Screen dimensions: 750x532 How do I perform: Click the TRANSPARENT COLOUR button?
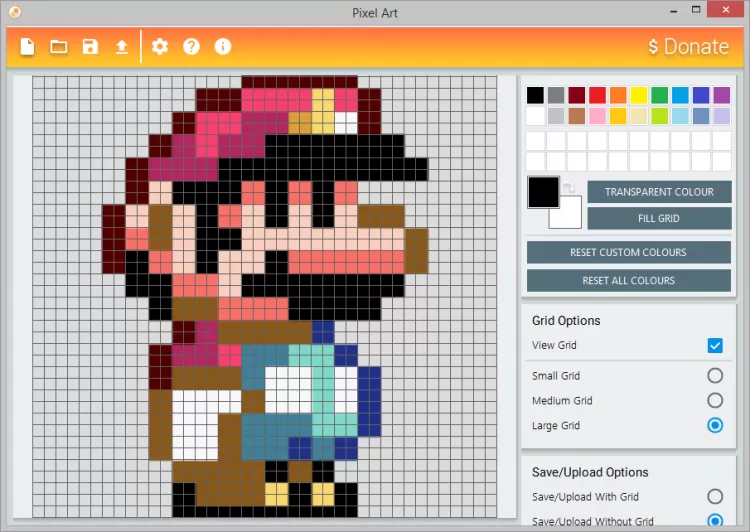pyautogui.click(x=659, y=192)
